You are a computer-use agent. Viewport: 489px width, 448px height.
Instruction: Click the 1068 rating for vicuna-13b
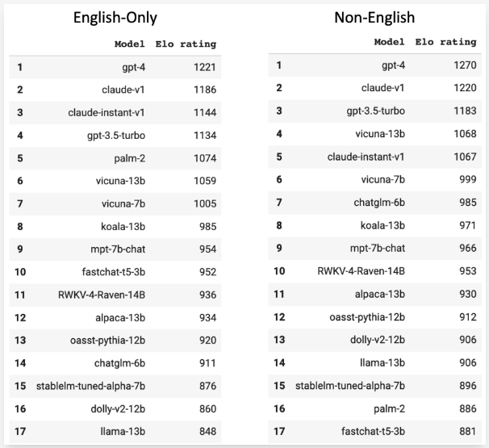[x=465, y=134]
